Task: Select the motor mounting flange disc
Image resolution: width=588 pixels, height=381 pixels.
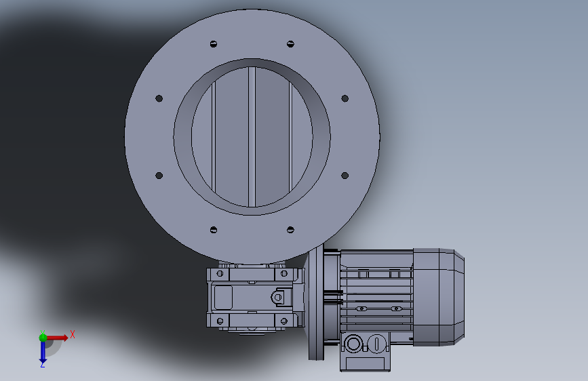Action: tap(316, 301)
